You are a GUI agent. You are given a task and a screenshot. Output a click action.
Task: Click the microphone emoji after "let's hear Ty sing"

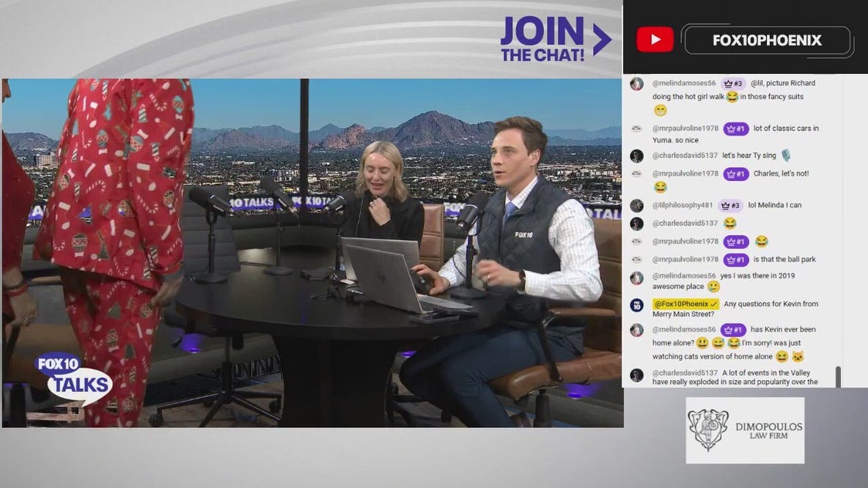click(786, 155)
